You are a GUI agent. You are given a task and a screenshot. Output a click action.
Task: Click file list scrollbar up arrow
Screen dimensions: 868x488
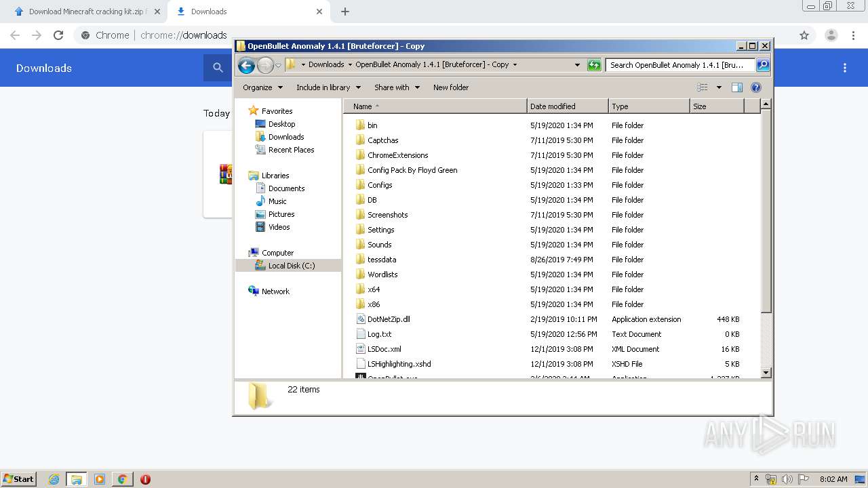pos(766,104)
